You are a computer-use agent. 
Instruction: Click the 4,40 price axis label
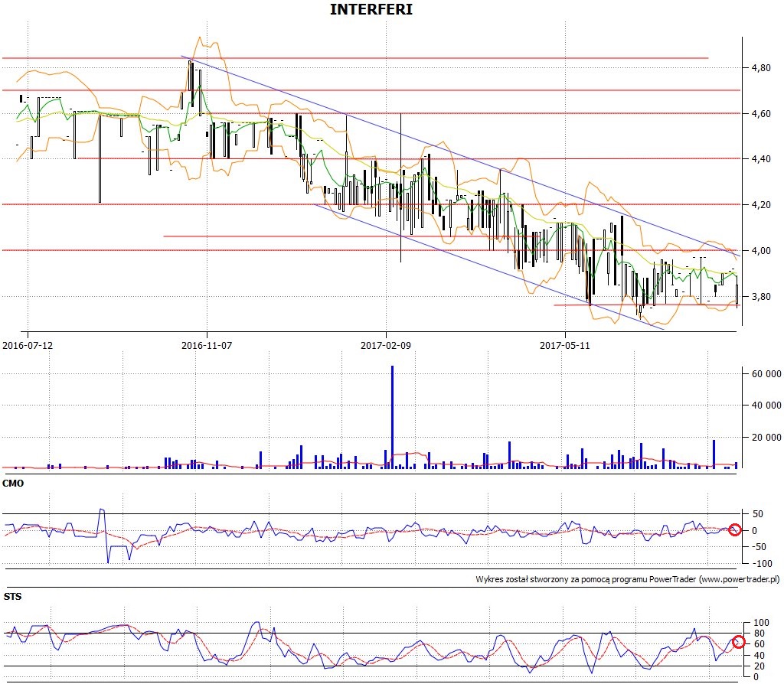coord(760,159)
